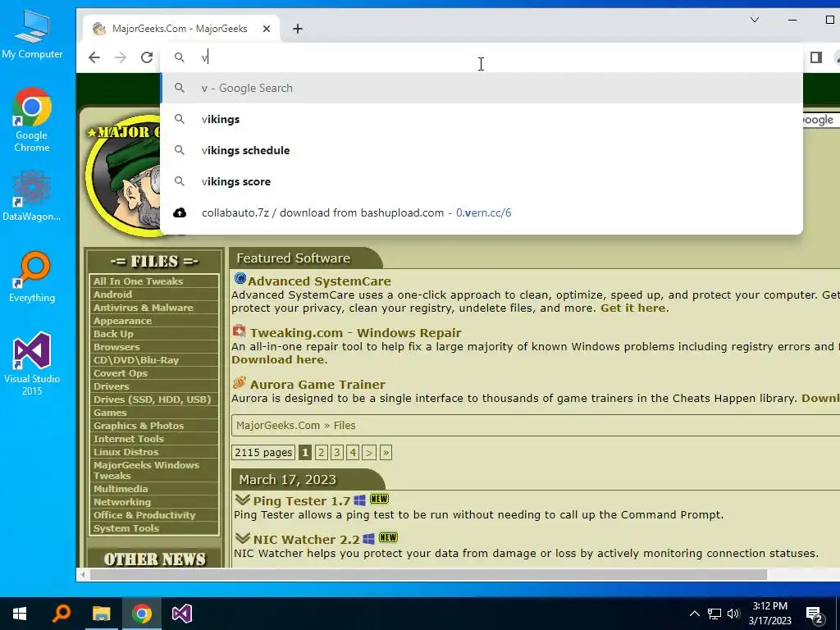Click the Visual Studio taskbar icon
Viewport: 840px width, 630px height.
[181, 614]
